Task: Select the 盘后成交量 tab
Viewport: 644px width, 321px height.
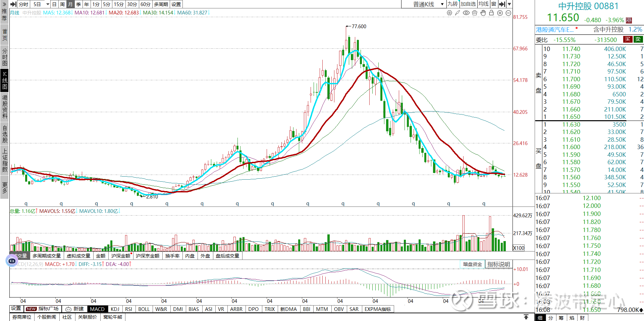Action: [x=227, y=256]
